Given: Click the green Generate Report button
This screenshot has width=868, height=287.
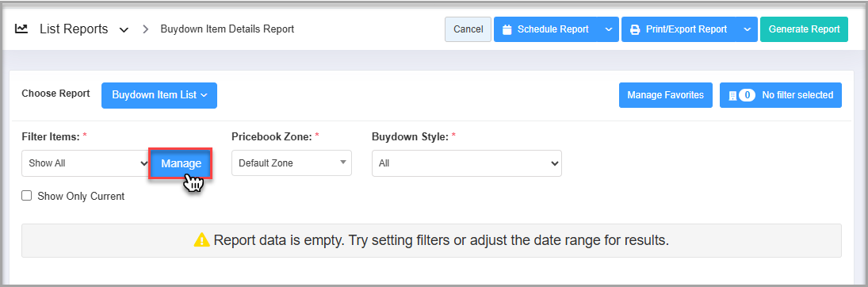Looking at the screenshot, I should point(804,29).
